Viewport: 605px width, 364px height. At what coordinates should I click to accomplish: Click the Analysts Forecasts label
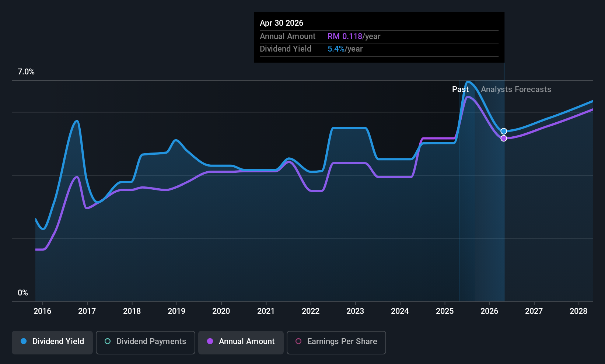point(516,90)
